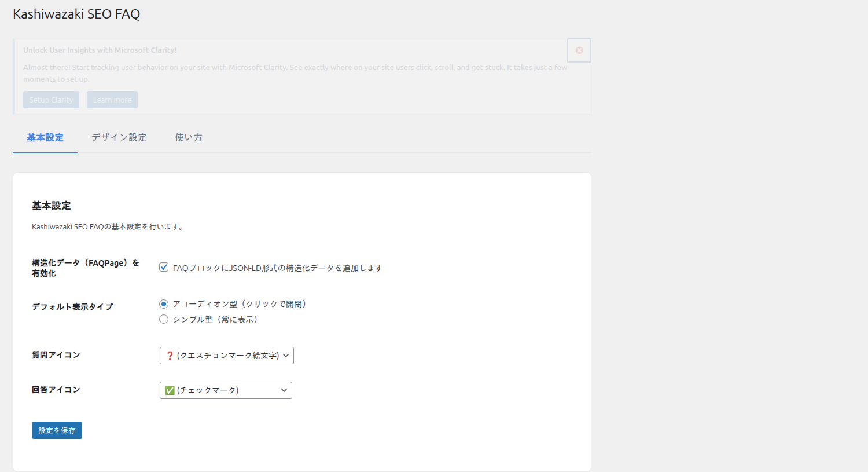Open the Learn more link
The image size is (868, 472).
[x=112, y=99]
